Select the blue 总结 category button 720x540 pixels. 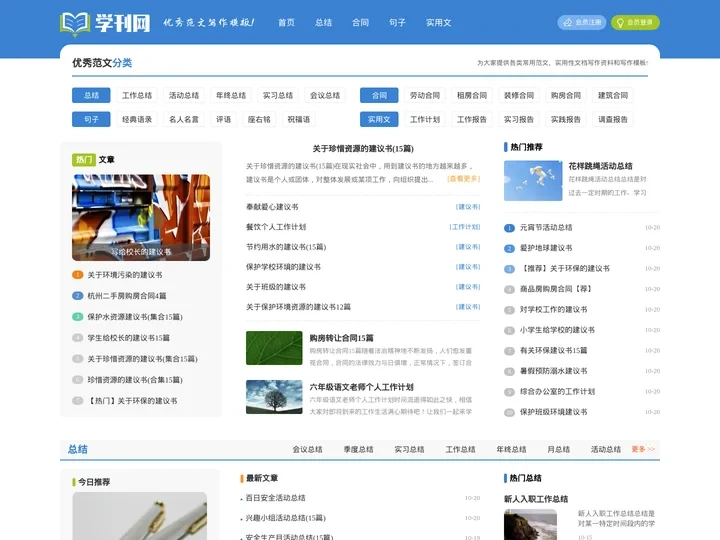[x=91, y=95]
